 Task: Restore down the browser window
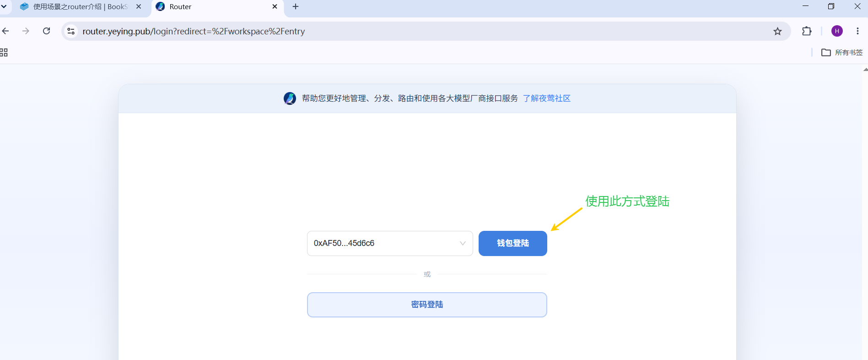pyautogui.click(x=831, y=6)
